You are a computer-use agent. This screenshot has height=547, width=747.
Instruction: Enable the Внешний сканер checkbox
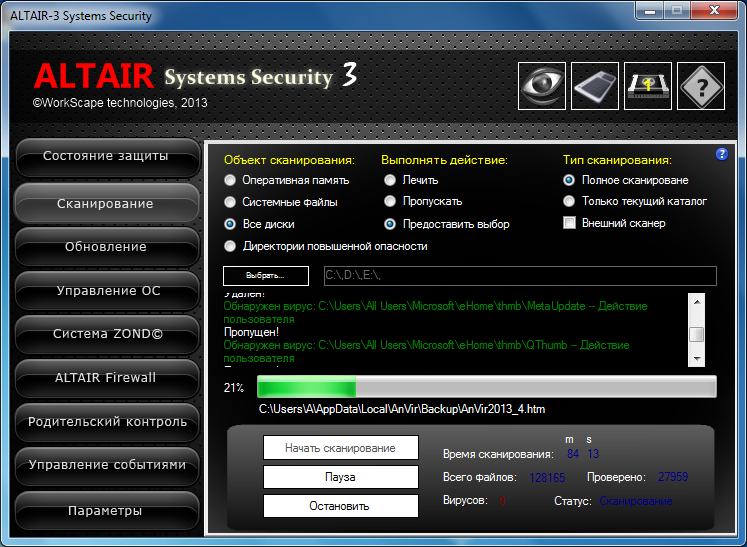click(569, 223)
